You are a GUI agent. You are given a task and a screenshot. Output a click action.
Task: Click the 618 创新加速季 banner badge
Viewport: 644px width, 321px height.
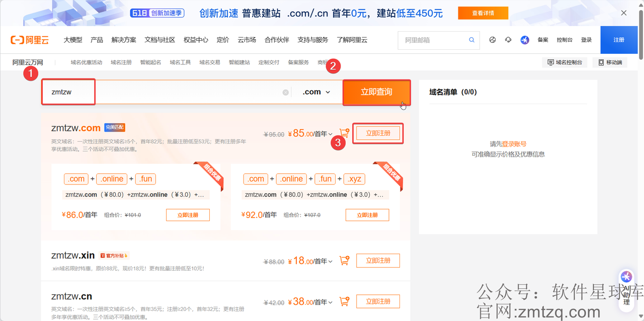(x=156, y=13)
